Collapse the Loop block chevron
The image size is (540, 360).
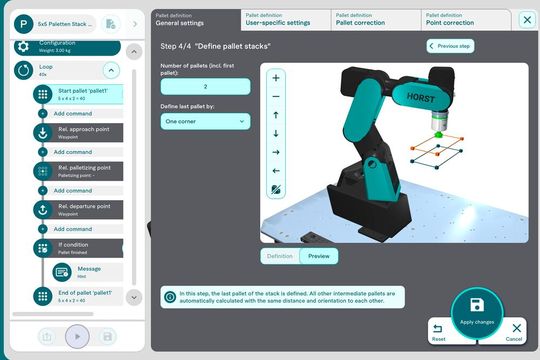click(111, 71)
